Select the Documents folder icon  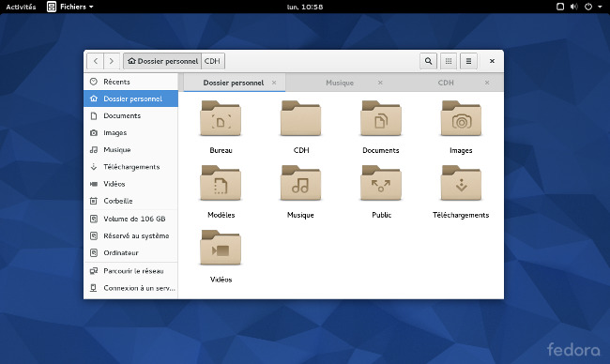tap(381, 118)
